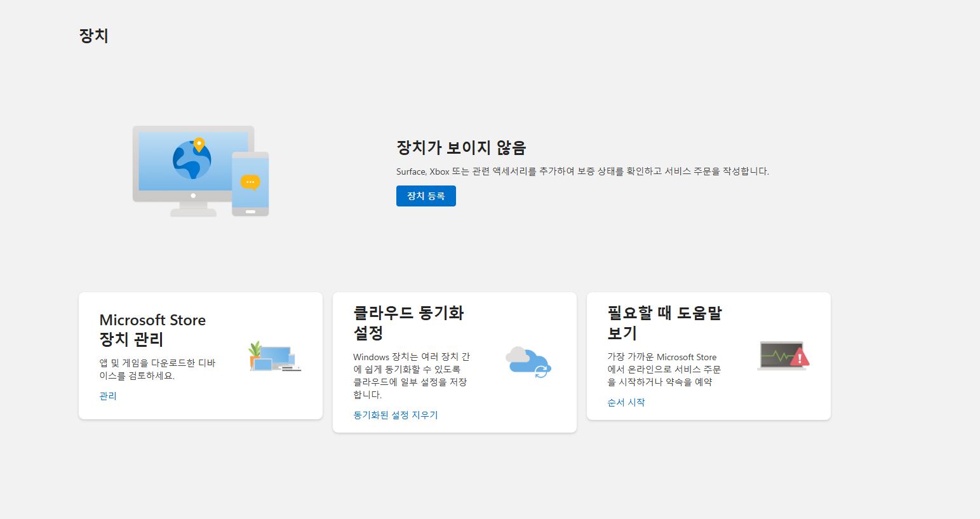Click the Microsoft Store devices illustration icon
Viewport: 980px width, 519px height.
click(x=274, y=356)
